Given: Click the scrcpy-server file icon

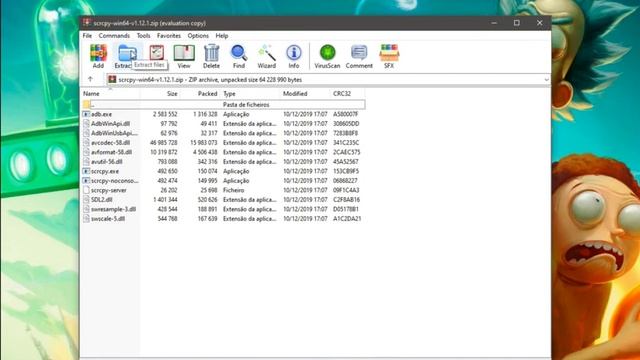Looking at the screenshot, I should 86,190.
